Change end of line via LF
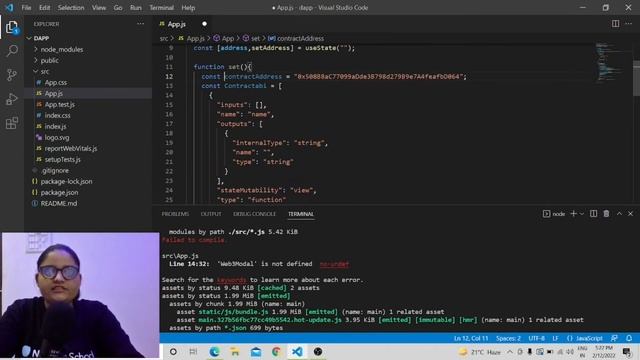The width and height of the screenshot is (640, 360). [x=555, y=338]
